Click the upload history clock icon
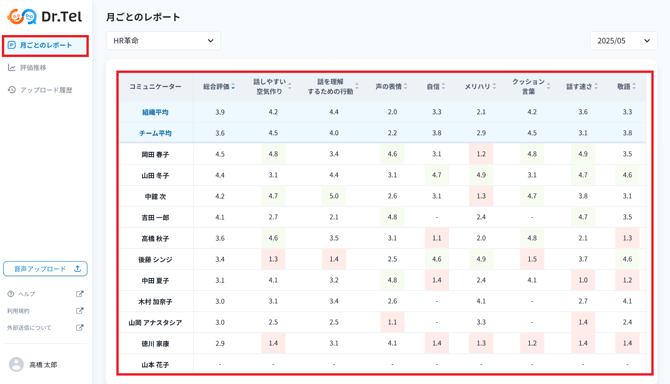This screenshot has height=384, width=670. [x=12, y=90]
